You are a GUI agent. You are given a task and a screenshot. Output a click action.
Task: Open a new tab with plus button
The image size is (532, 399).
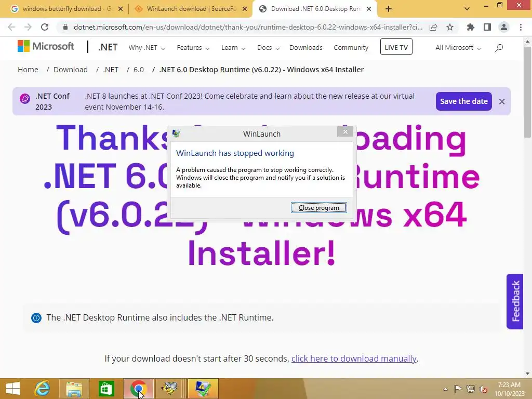(x=389, y=9)
